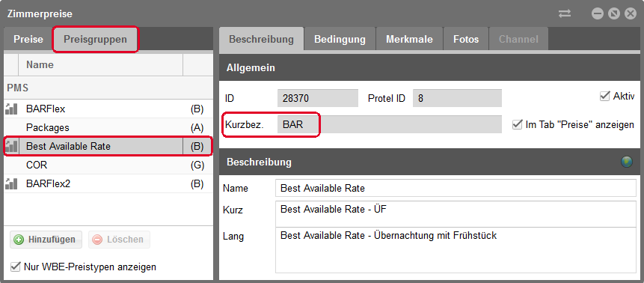Select the COR price group row

[108, 165]
